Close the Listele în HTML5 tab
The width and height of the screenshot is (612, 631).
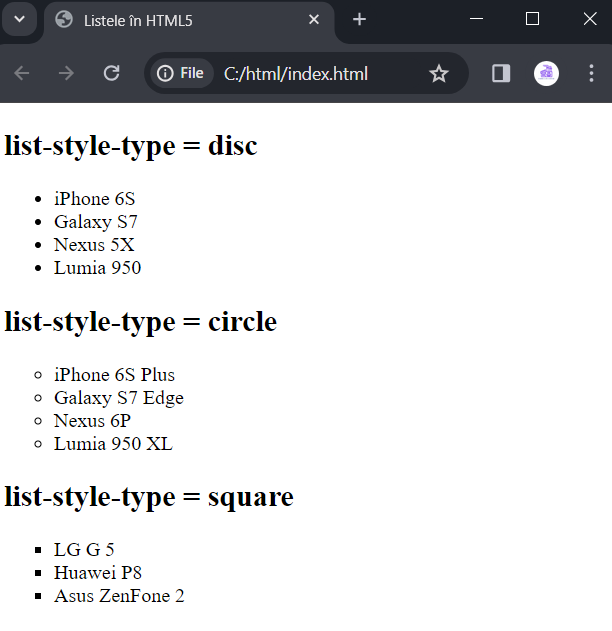[314, 19]
